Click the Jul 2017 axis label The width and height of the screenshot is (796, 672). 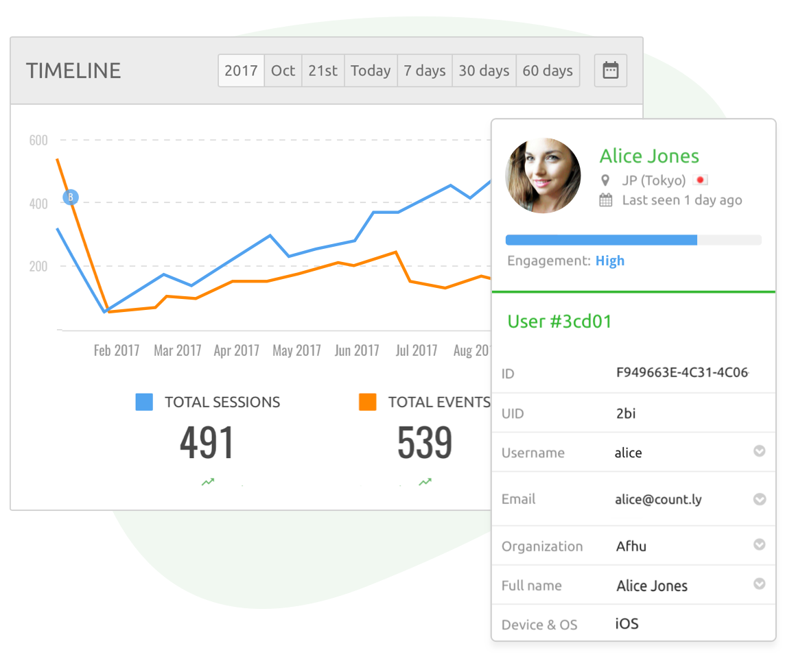(x=417, y=350)
